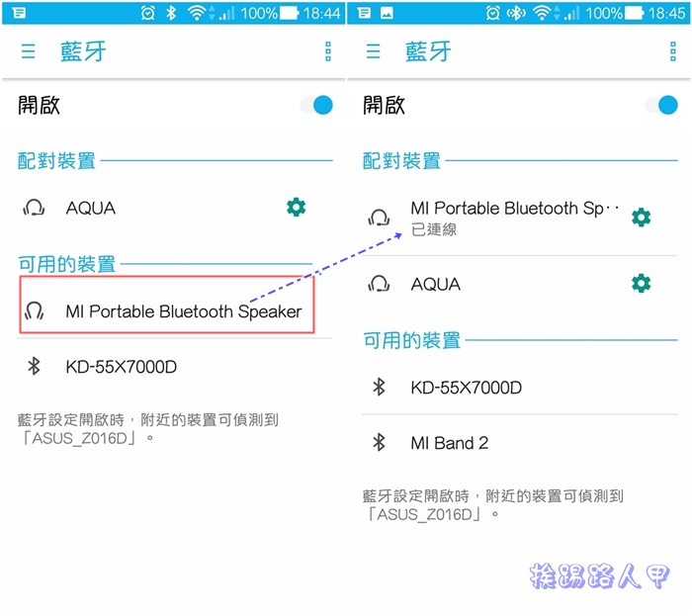Pair with MI Portable Bluetooth Speaker
Screen dimensions: 692x616
coord(167,305)
